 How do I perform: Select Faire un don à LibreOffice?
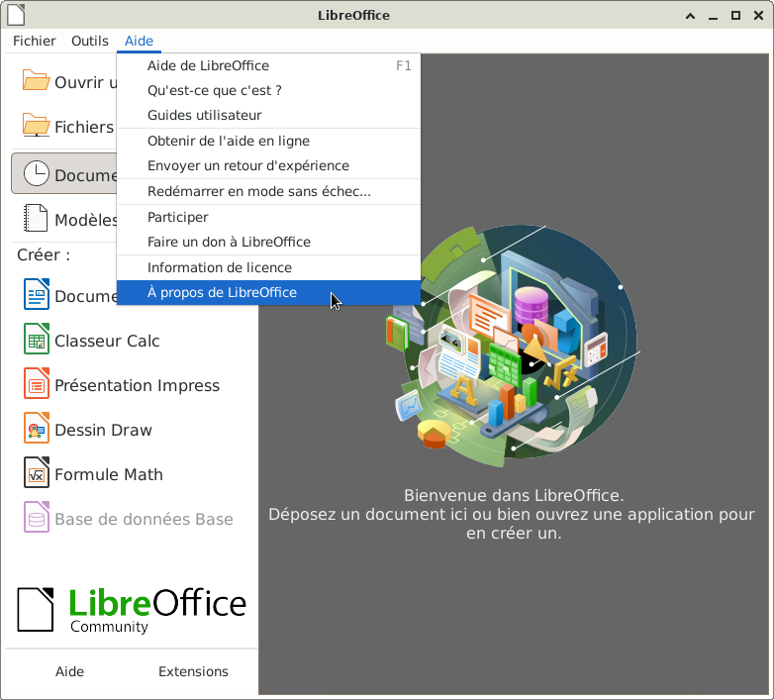(x=268, y=242)
